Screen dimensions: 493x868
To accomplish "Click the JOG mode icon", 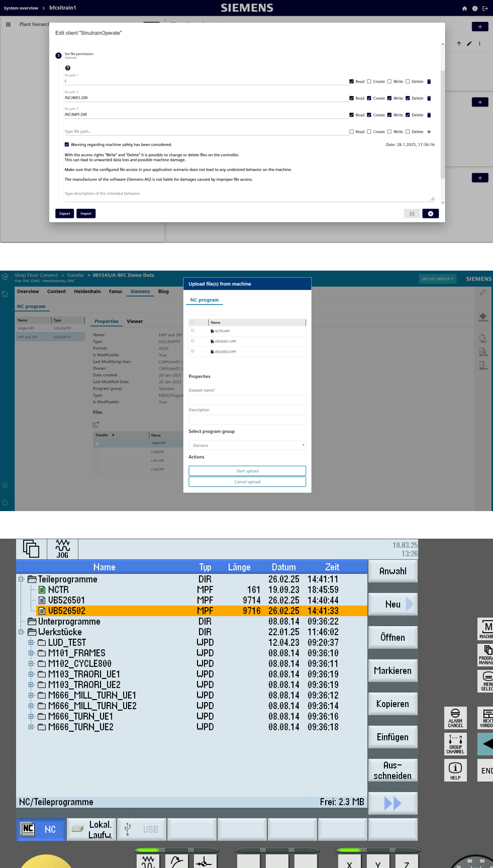I will pos(63,549).
